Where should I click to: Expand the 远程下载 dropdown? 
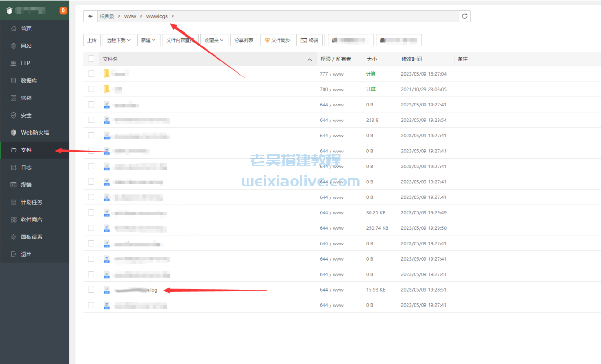pos(118,40)
